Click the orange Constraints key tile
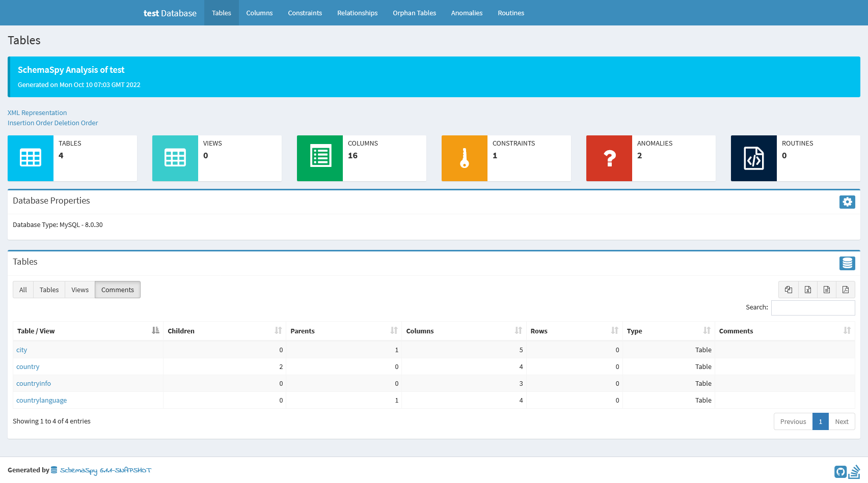The height and width of the screenshot is (483, 868). click(x=464, y=158)
